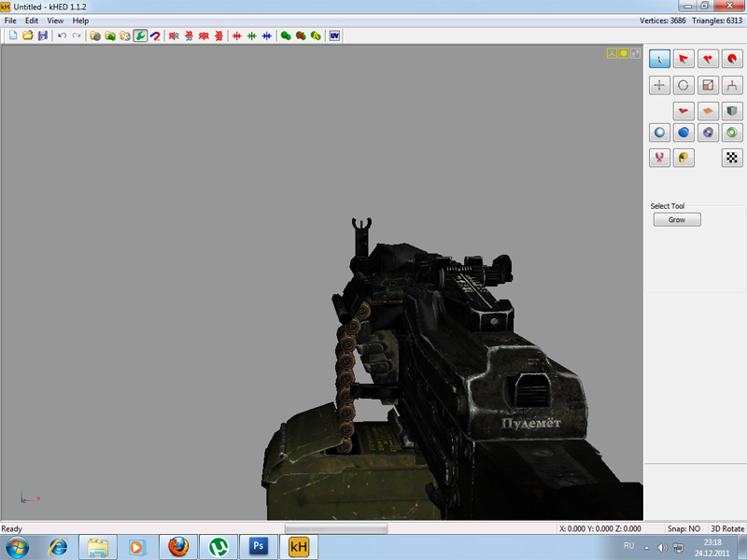
Task: Create a green box primitive
Action: pos(732,111)
